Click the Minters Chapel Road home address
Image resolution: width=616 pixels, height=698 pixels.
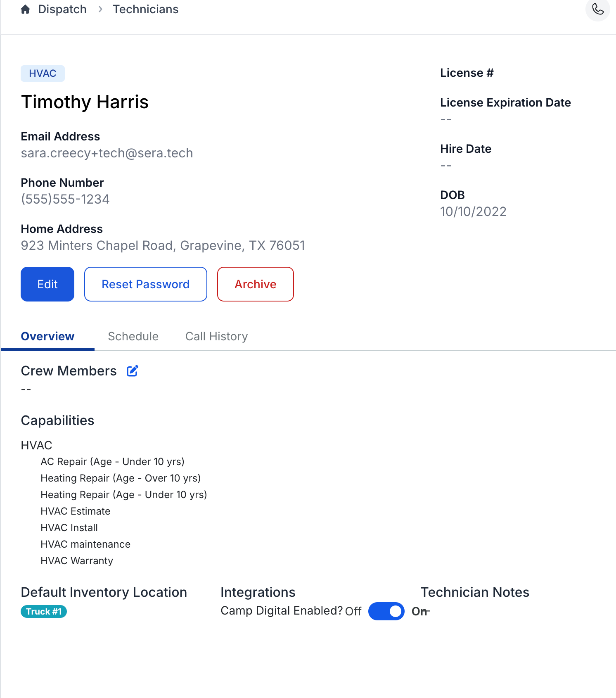point(163,246)
